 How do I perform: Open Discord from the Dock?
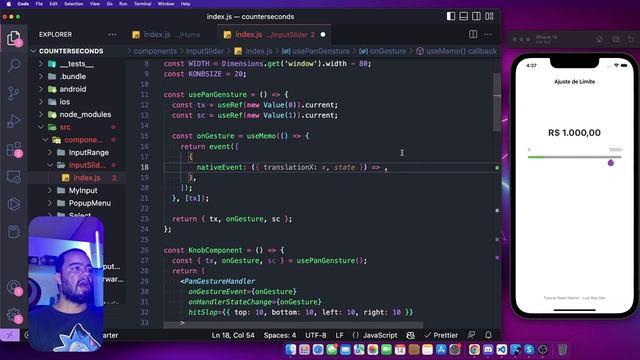[488, 349]
